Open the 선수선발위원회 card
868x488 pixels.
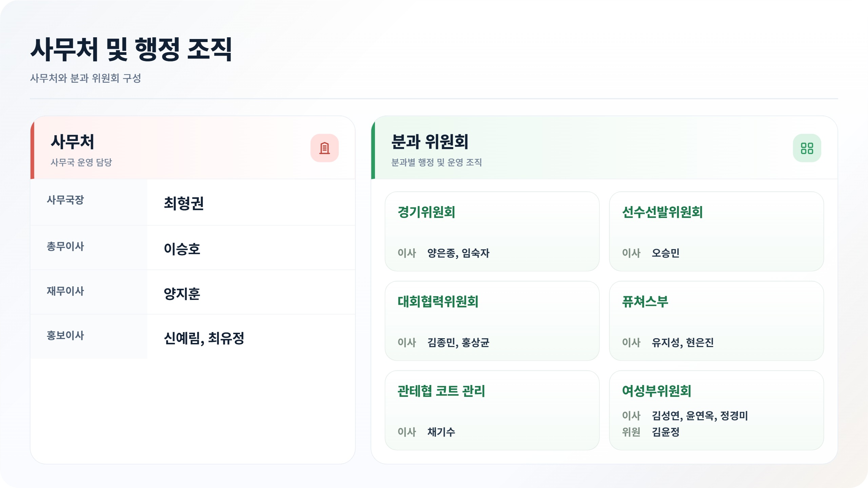tap(716, 231)
